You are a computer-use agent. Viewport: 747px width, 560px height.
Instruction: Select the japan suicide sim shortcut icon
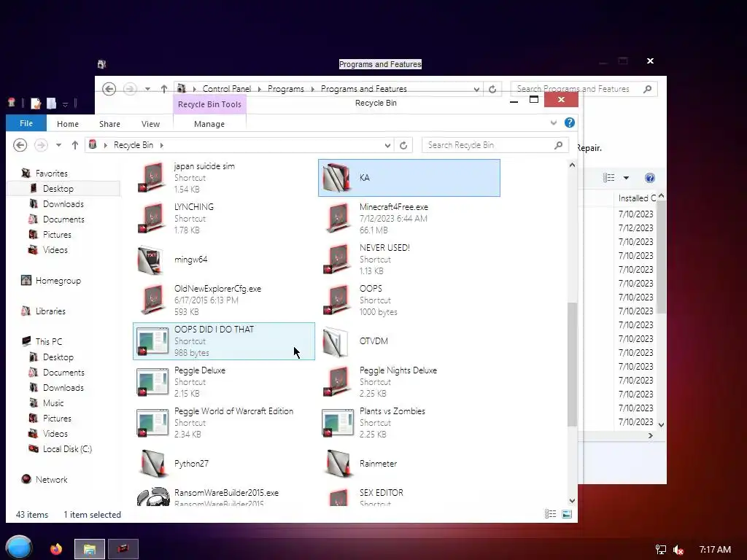[x=152, y=178]
